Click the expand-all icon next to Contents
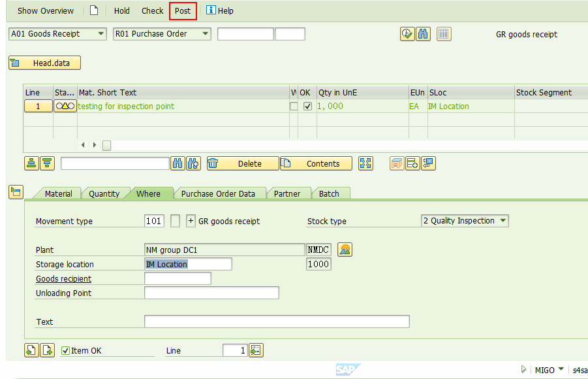The image size is (588, 379). pyautogui.click(x=365, y=163)
